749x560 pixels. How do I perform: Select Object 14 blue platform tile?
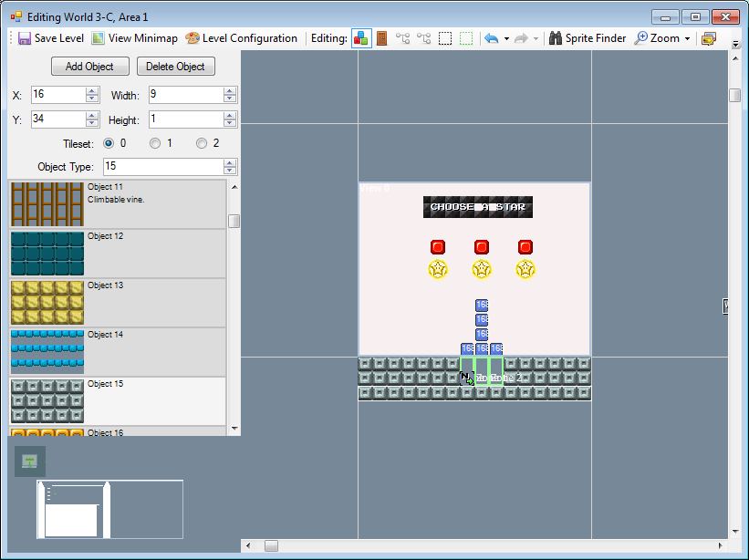pos(118,352)
